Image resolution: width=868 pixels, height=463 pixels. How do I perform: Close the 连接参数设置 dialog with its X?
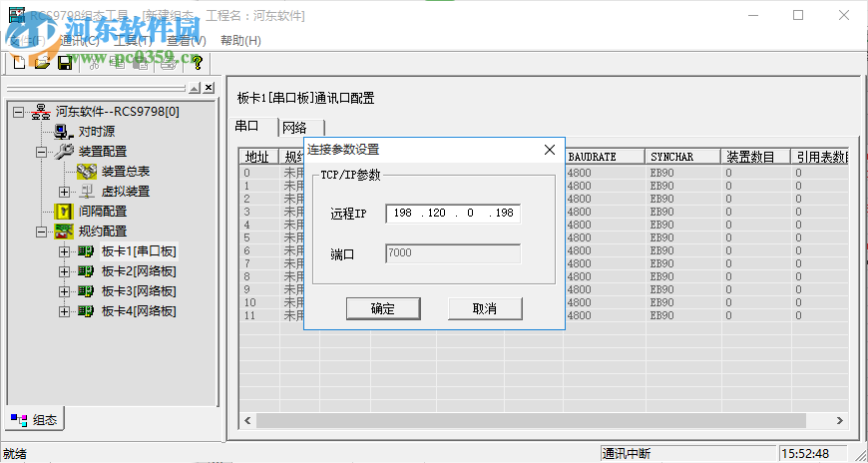pos(549,150)
